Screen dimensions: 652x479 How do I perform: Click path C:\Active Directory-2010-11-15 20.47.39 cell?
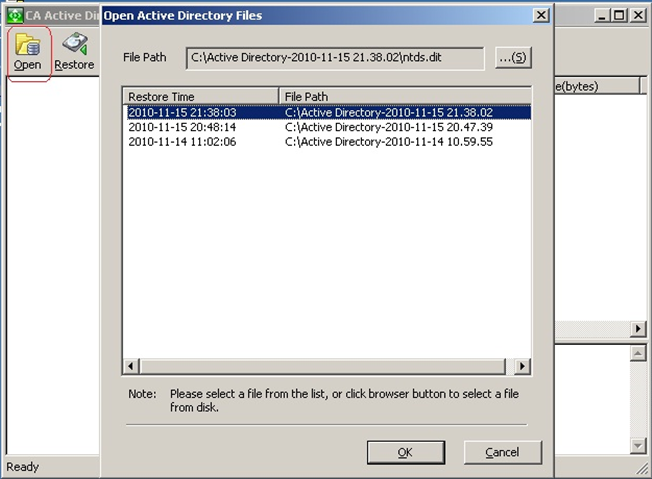click(x=389, y=127)
